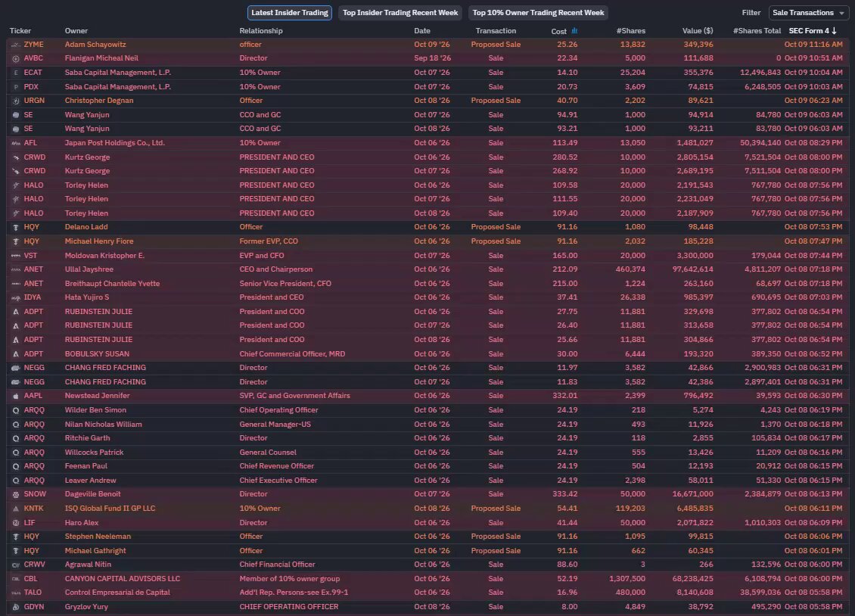Click the SNOW snowflake logo icon
This screenshot has height=616, width=855.
tap(16, 494)
